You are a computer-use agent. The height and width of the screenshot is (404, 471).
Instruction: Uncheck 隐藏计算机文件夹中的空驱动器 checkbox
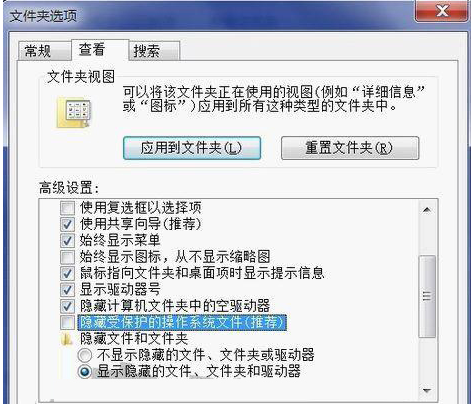(67, 306)
